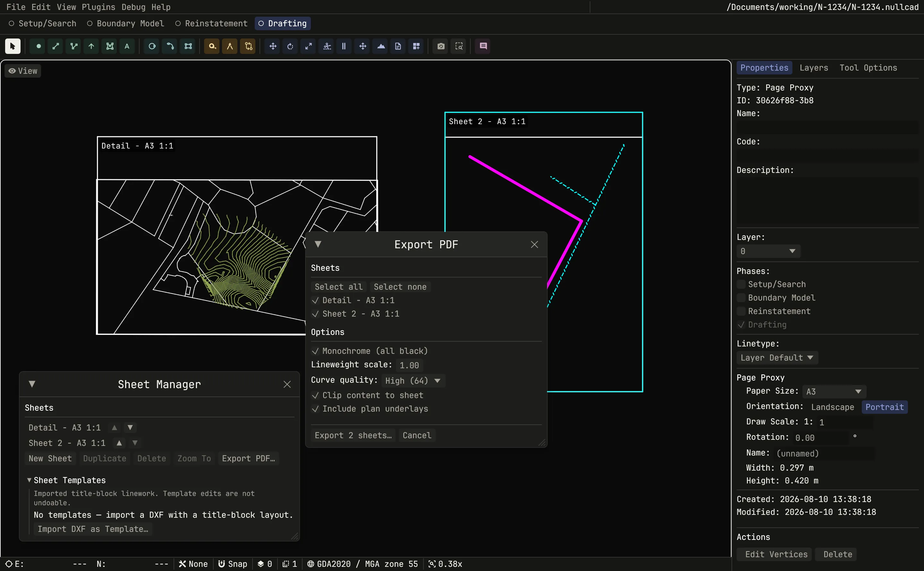This screenshot has width=924, height=571.
Task: Toggle 'Clip content to sheet' checkbox
Action: click(x=367, y=396)
